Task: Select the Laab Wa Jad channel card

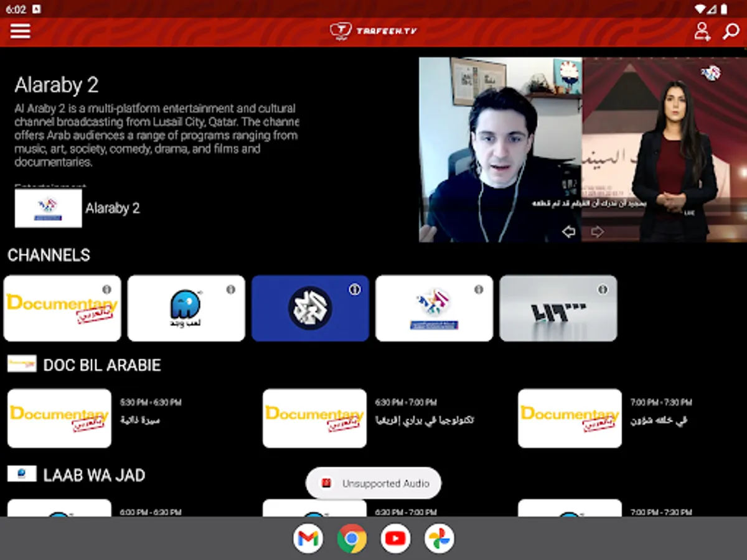Action: (186, 309)
